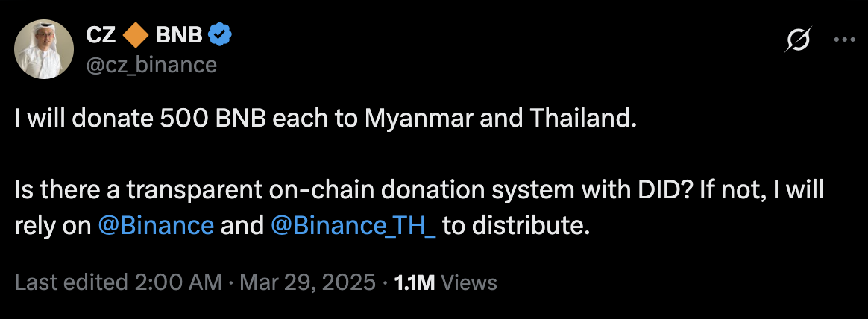Click the Mar 29, 2025 date
The image size is (868, 319).
pyautogui.click(x=306, y=283)
